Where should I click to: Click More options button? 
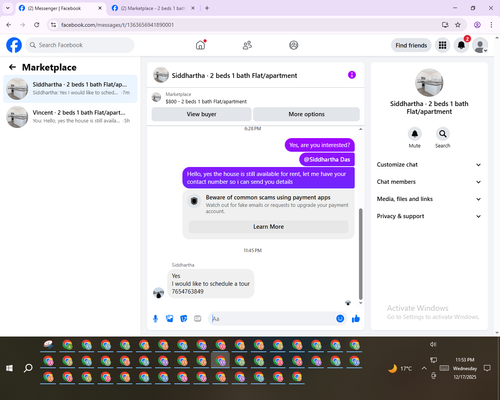(306, 114)
